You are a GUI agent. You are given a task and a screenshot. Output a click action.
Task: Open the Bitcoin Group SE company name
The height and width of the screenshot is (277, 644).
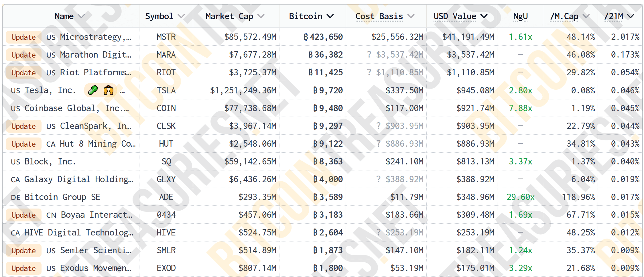(x=62, y=197)
